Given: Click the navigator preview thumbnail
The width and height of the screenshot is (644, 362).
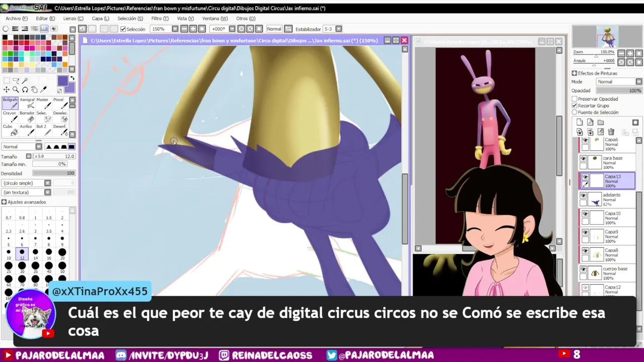Looking at the screenshot, I should point(607,37).
